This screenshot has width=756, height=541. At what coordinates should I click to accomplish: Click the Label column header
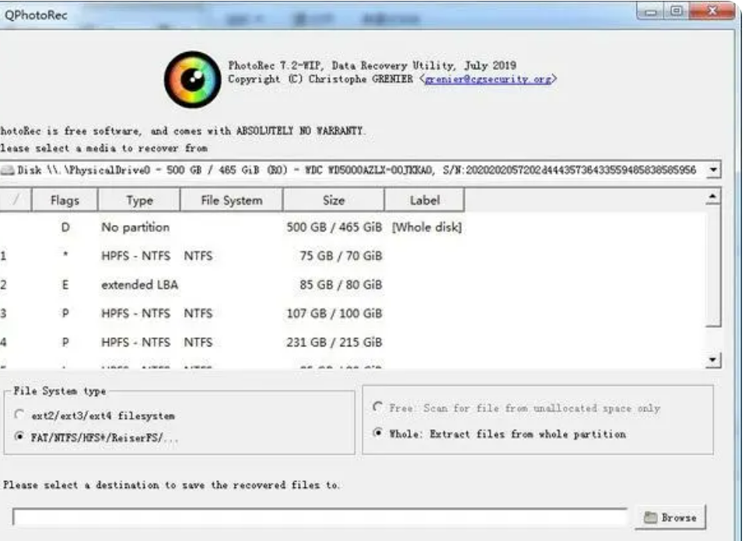click(x=425, y=200)
